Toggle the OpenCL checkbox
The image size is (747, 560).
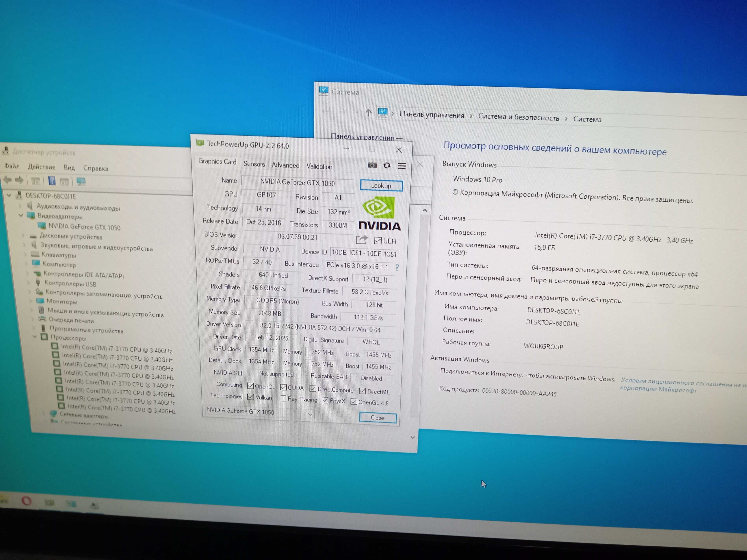250,386
